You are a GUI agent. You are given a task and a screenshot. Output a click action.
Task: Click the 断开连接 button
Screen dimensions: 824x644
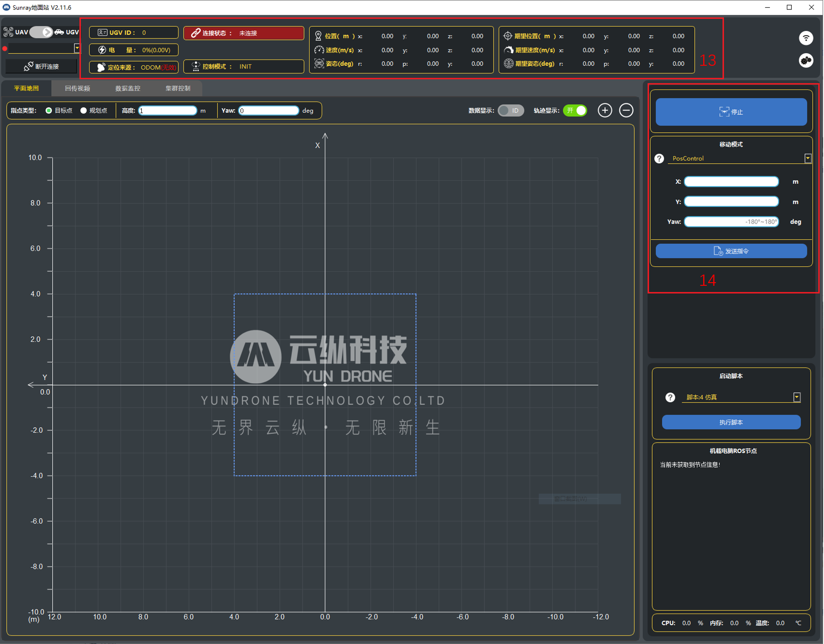[x=42, y=67]
